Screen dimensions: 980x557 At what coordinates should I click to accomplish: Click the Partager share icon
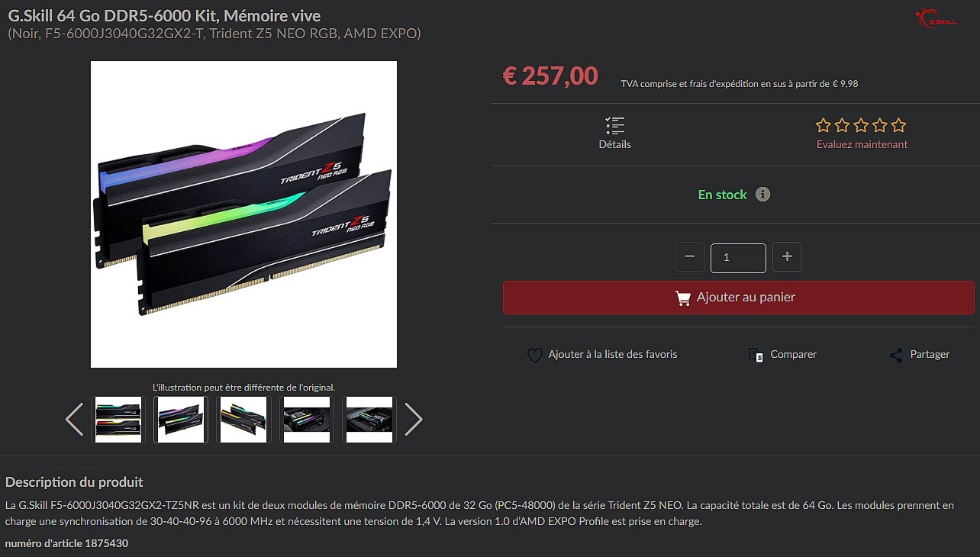coord(896,355)
